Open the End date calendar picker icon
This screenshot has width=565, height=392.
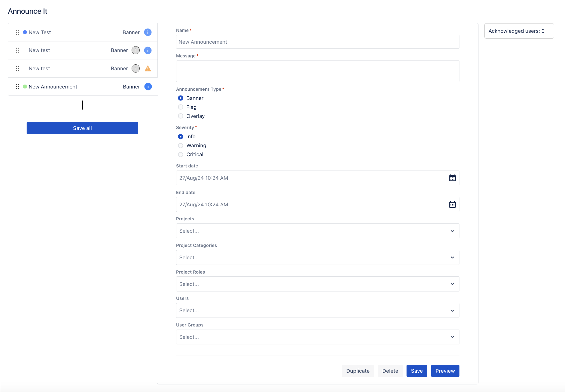point(452,204)
